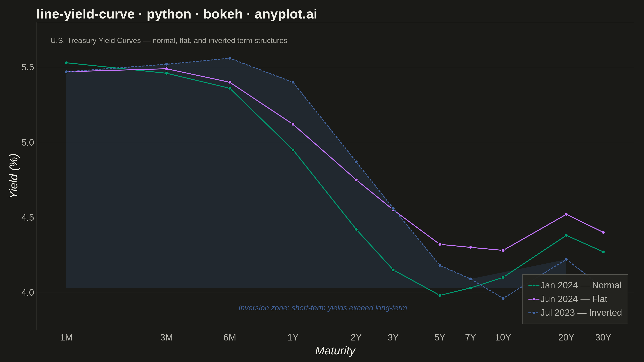The height and width of the screenshot is (362, 644).
Task: Select the Flat curve point at 30Y
Action: pos(603,232)
